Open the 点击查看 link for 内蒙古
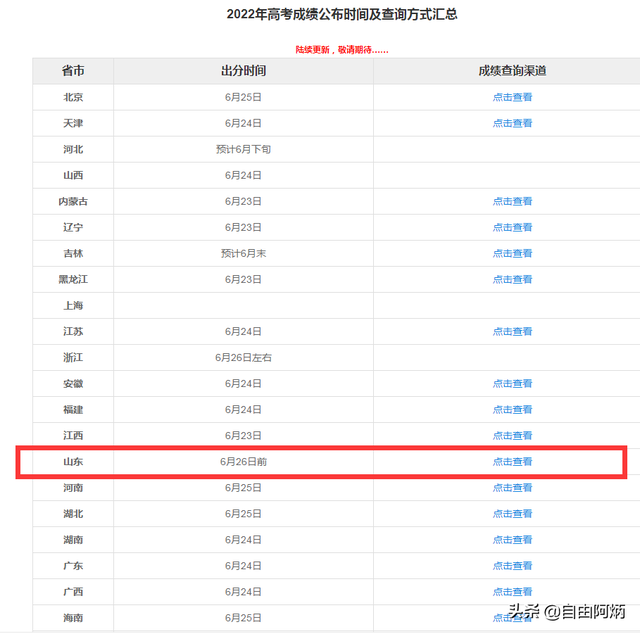This screenshot has height=634, width=640. pyautogui.click(x=512, y=201)
